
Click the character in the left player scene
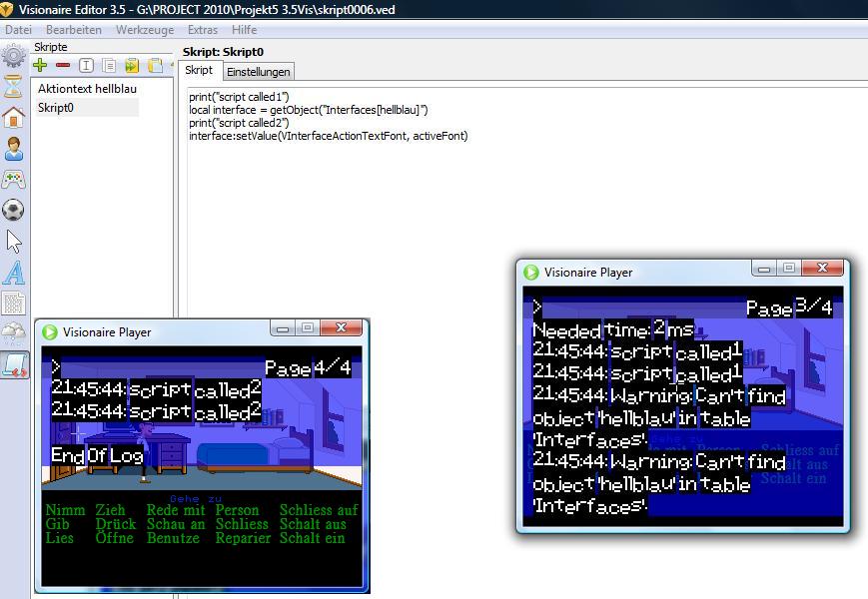click(x=145, y=452)
